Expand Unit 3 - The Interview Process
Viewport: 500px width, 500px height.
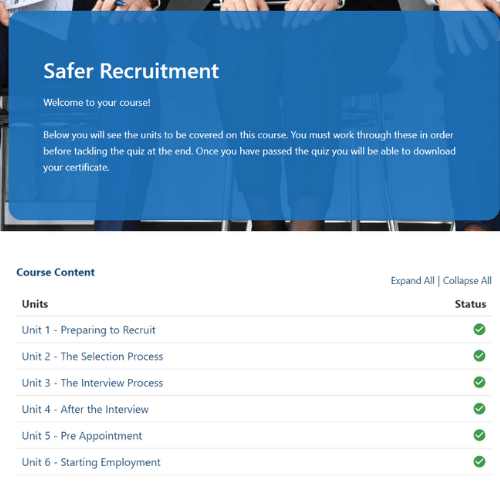pyautogui.click(x=92, y=383)
